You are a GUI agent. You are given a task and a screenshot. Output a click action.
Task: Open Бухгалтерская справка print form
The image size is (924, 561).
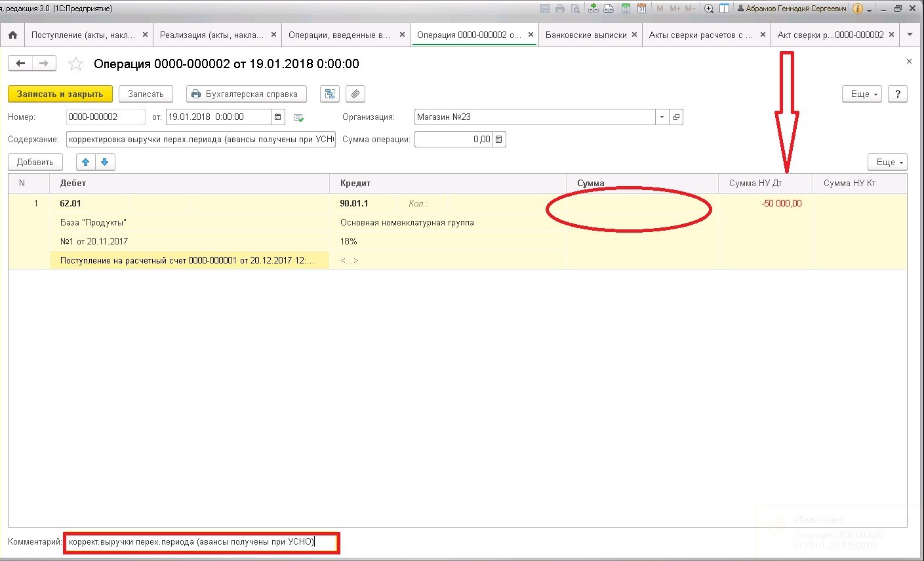coord(247,94)
